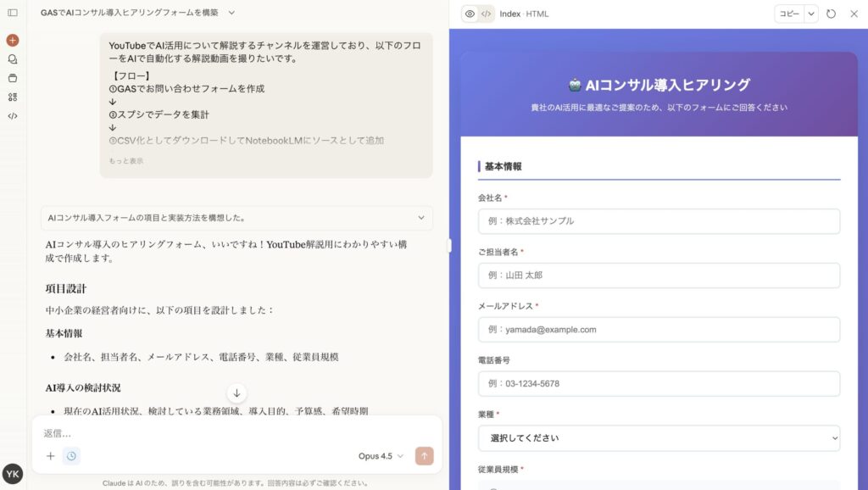This screenshot has width=868, height=490.
Task: Click the refresh artifact icon
Action: (831, 14)
